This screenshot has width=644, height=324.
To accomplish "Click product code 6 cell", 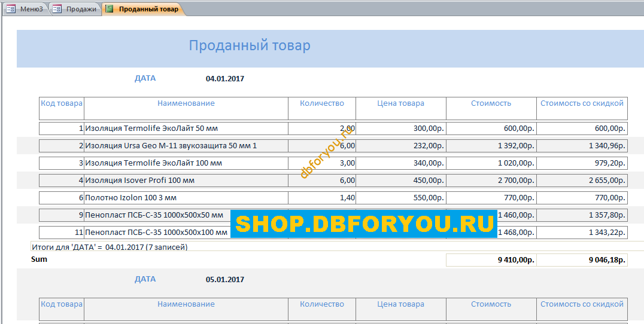I will (62, 198).
